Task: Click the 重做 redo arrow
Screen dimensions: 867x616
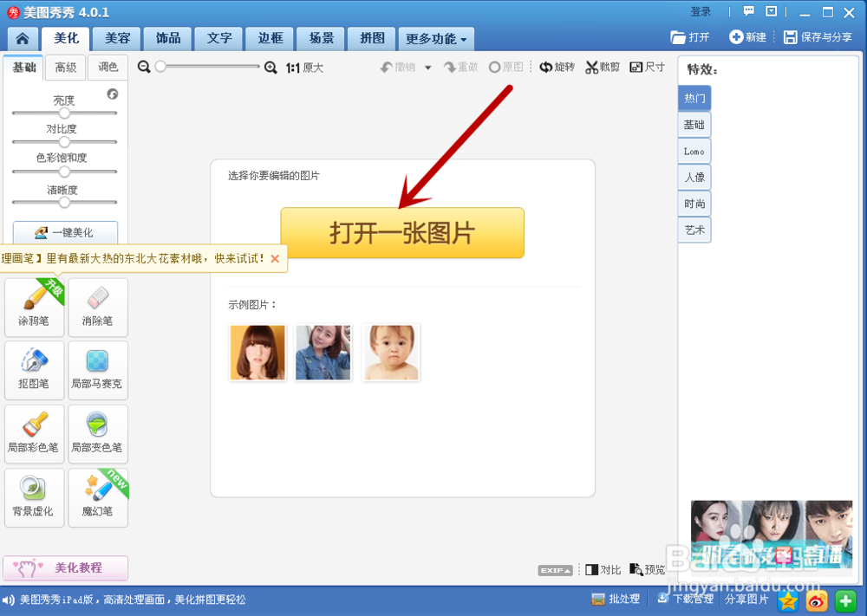Action: 460,67
